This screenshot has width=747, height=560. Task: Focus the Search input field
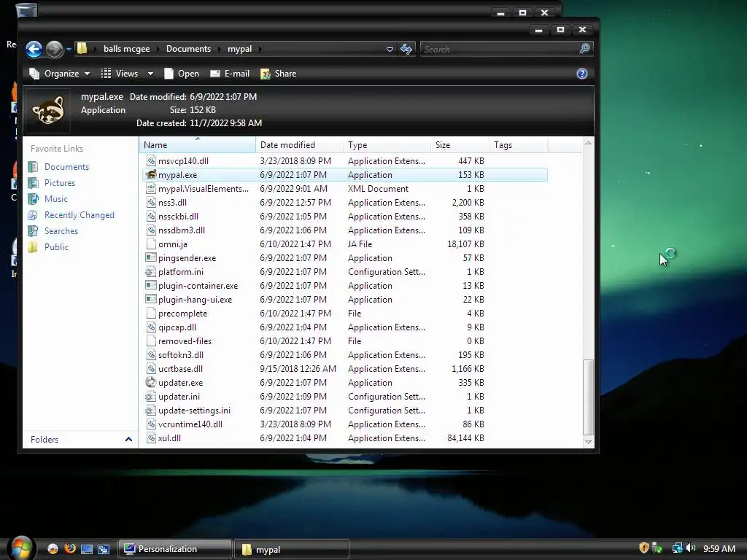pos(498,49)
